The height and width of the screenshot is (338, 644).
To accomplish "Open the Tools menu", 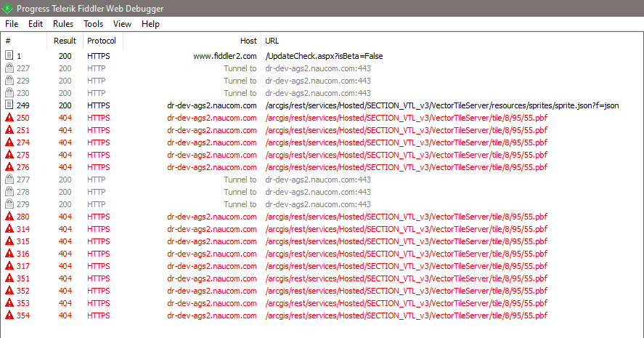I will [x=93, y=24].
